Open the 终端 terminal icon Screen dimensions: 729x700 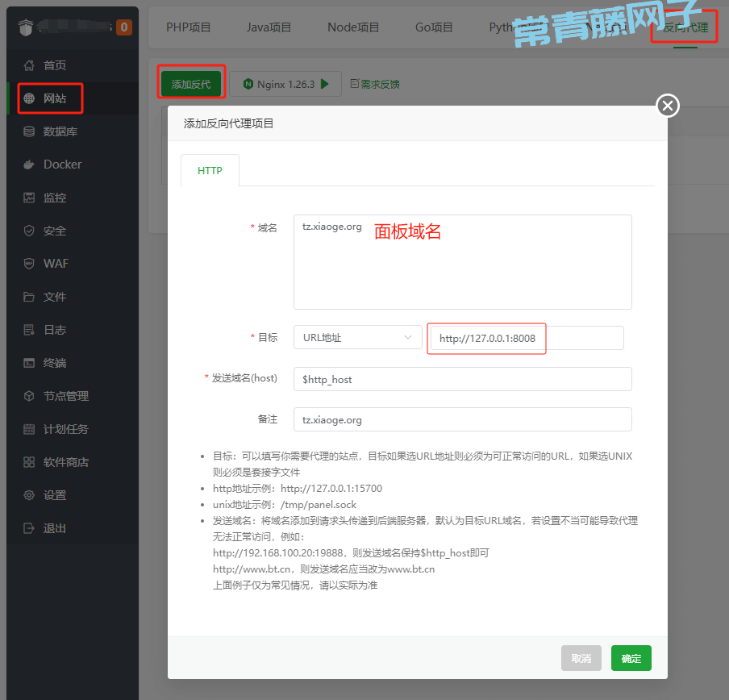pyautogui.click(x=29, y=363)
